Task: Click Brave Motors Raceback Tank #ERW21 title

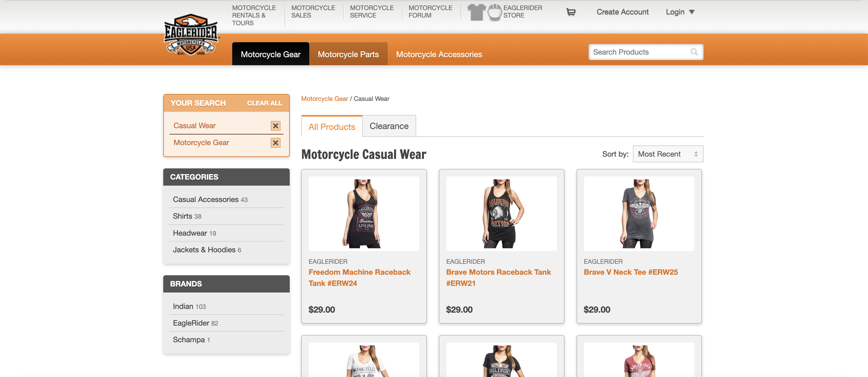Action: pyautogui.click(x=498, y=278)
